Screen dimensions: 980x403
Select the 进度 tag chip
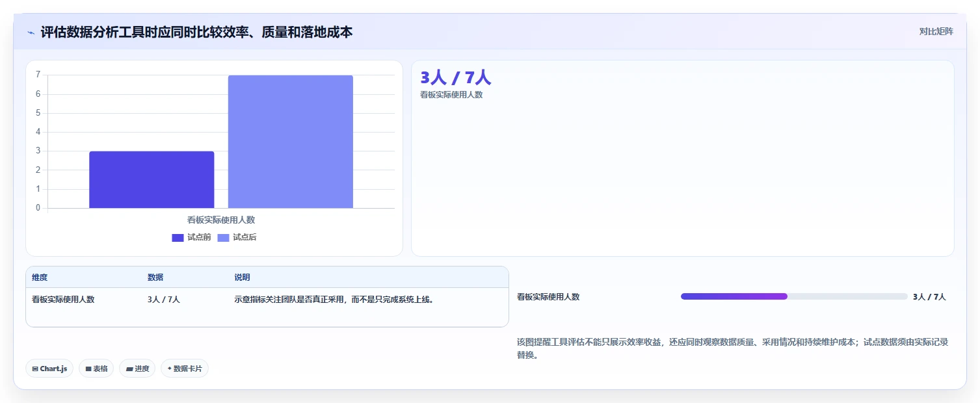[137, 369]
